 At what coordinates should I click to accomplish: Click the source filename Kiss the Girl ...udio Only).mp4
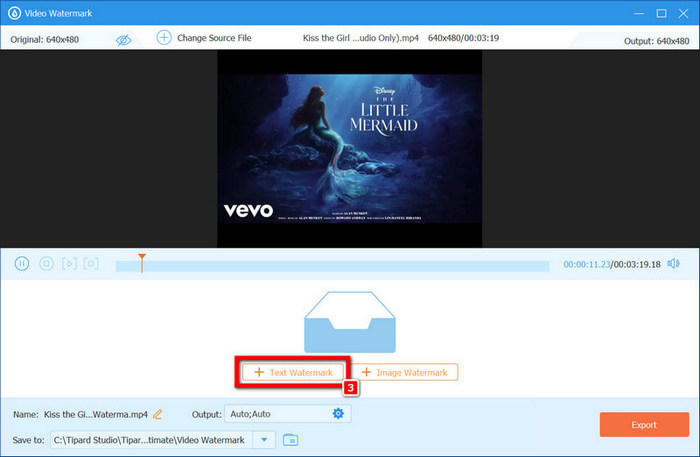(x=361, y=38)
